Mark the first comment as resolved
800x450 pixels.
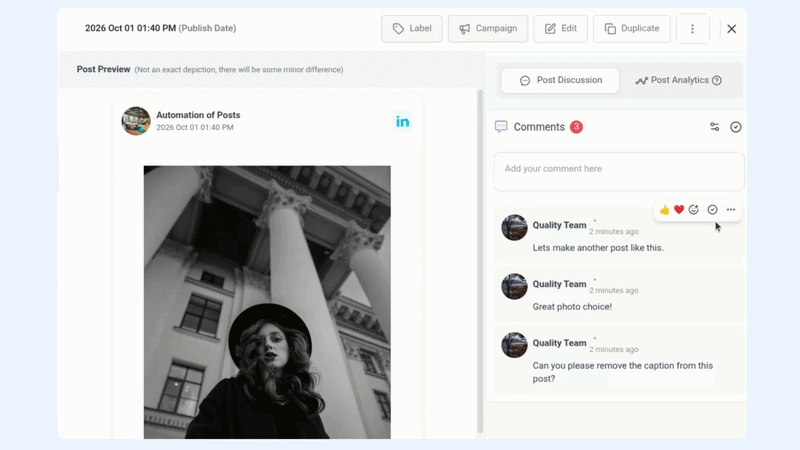click(x=712, y=209)
